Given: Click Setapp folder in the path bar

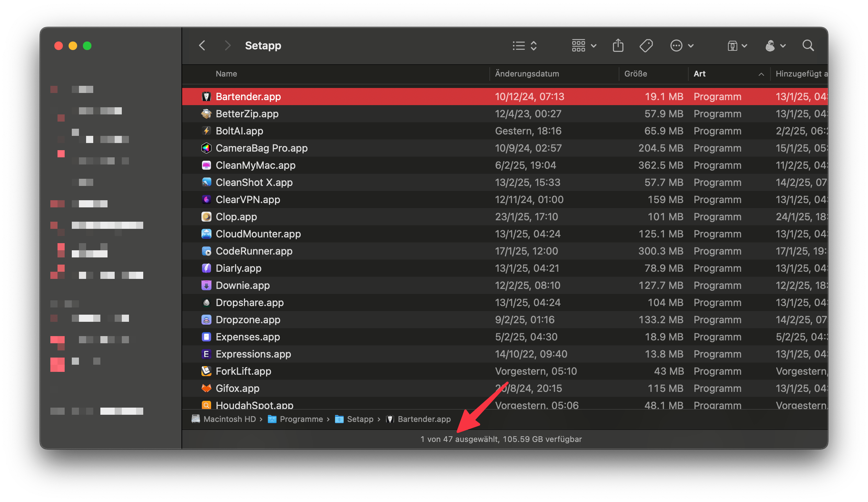Looking at the screenshot, I should (x=354, y=419).
